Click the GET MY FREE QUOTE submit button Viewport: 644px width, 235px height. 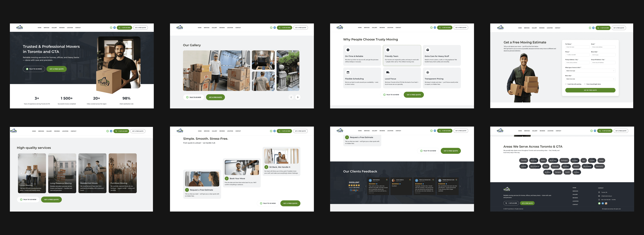tap(590, 90)
